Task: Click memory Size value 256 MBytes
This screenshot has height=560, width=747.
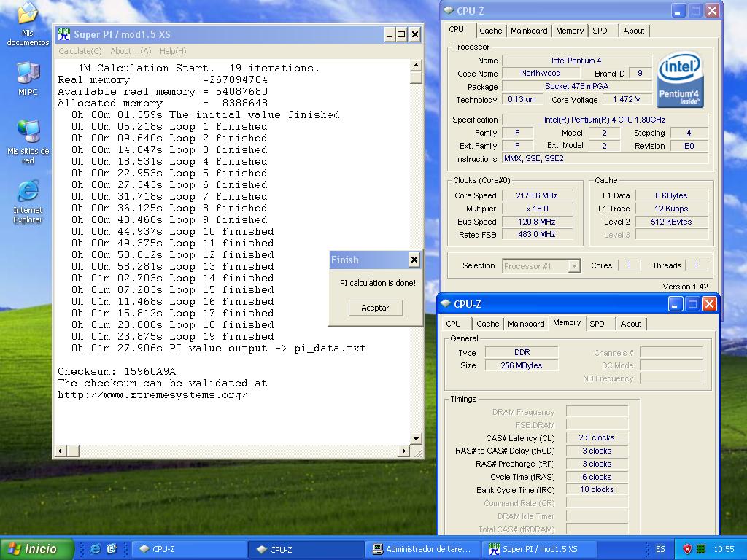Action: [521, 365]
